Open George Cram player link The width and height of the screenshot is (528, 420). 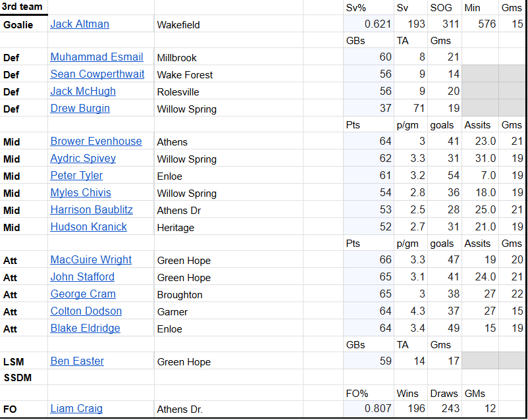click(x=83, y=294)
